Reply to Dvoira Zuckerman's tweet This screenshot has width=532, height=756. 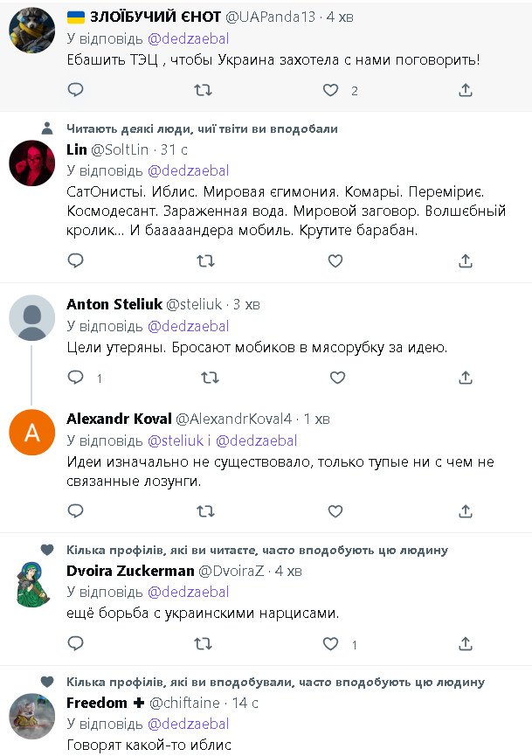(x=76, y=644)
